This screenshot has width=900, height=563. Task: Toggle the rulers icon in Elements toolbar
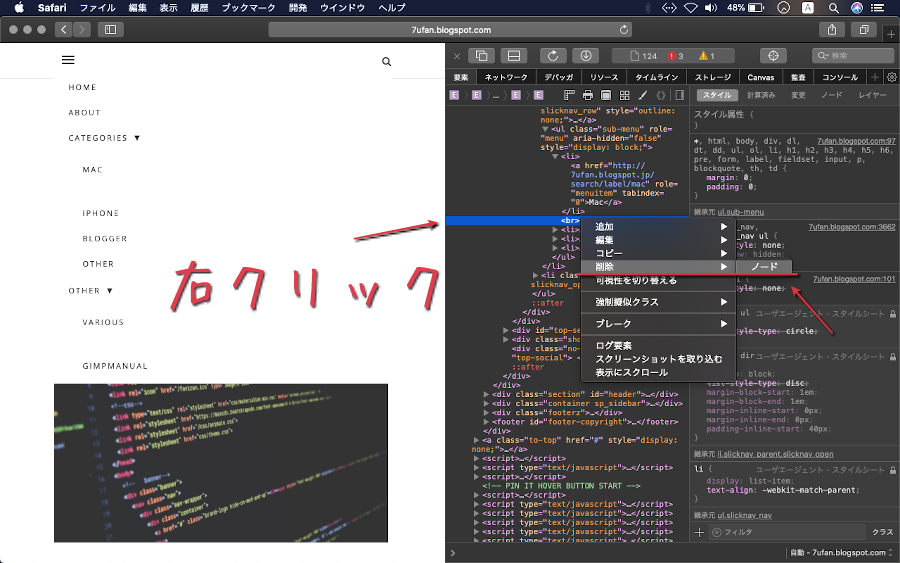pos(569,95)
